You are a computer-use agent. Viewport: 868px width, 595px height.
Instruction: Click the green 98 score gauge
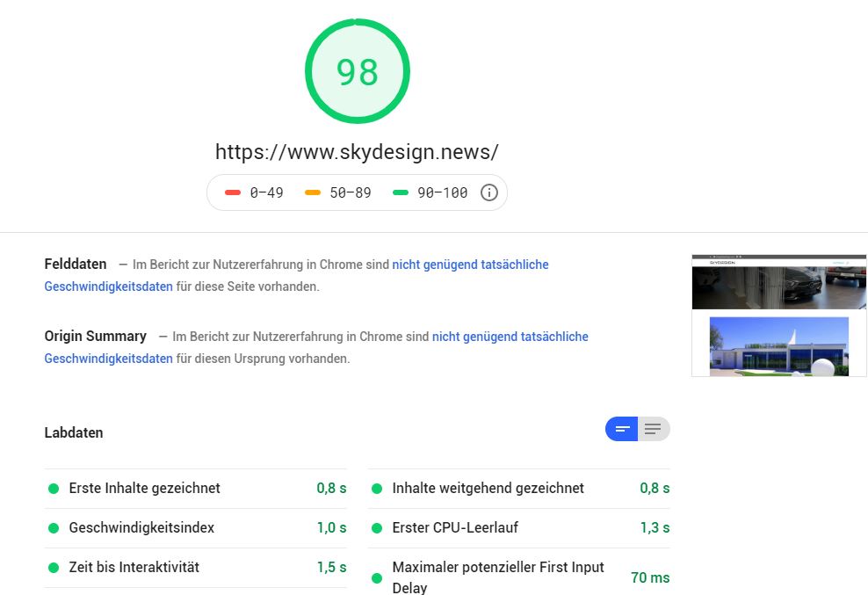[358, 73]
